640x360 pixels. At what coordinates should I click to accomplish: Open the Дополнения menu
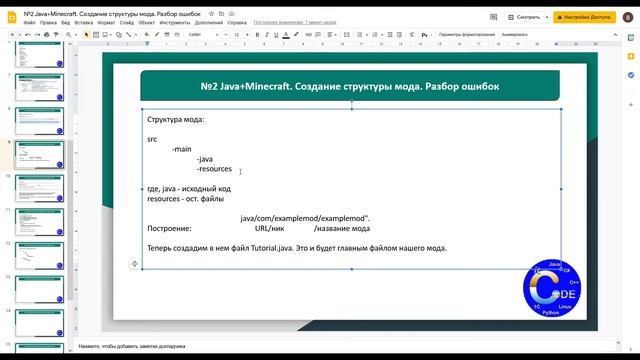209,23
